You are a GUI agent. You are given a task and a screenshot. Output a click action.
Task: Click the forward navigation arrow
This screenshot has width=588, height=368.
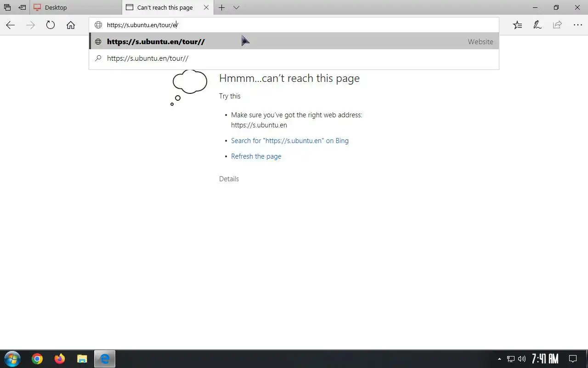coord(30,25)
